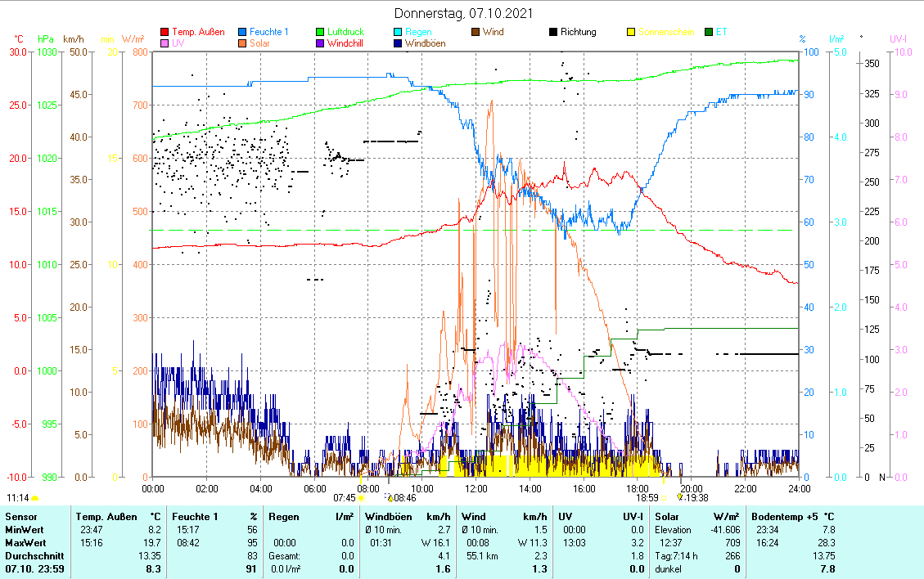Viewport: 924px width, 579px height.
Task: Click the dark blue Windböen legend square
Action: 399,44
